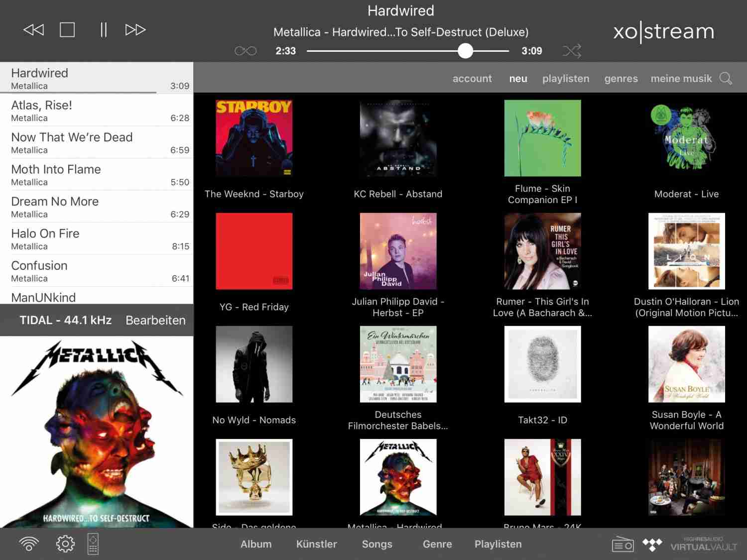
Task: Open golden skull crown album cover
Action: coord(254,477)
